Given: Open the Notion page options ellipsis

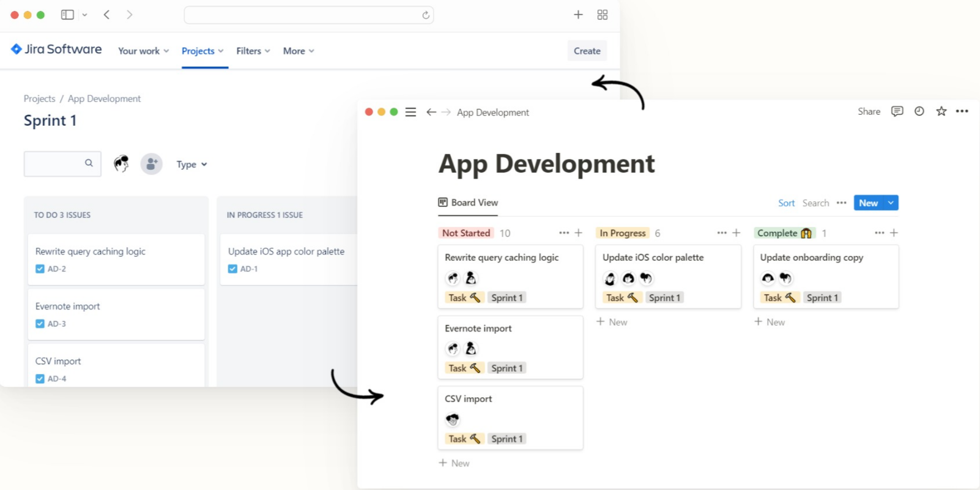Looking at the screenshot, I should tap(962, 111).
